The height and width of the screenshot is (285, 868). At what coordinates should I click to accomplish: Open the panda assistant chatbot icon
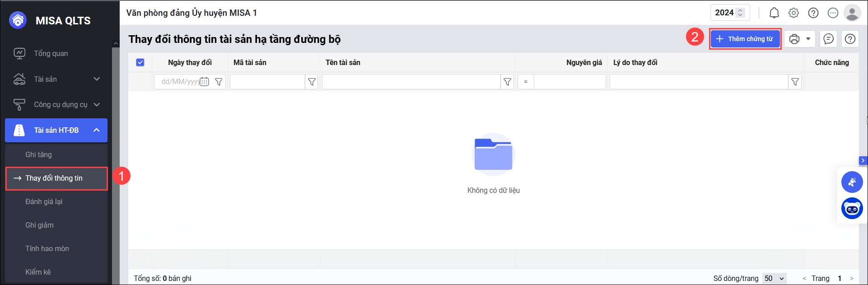852,209
